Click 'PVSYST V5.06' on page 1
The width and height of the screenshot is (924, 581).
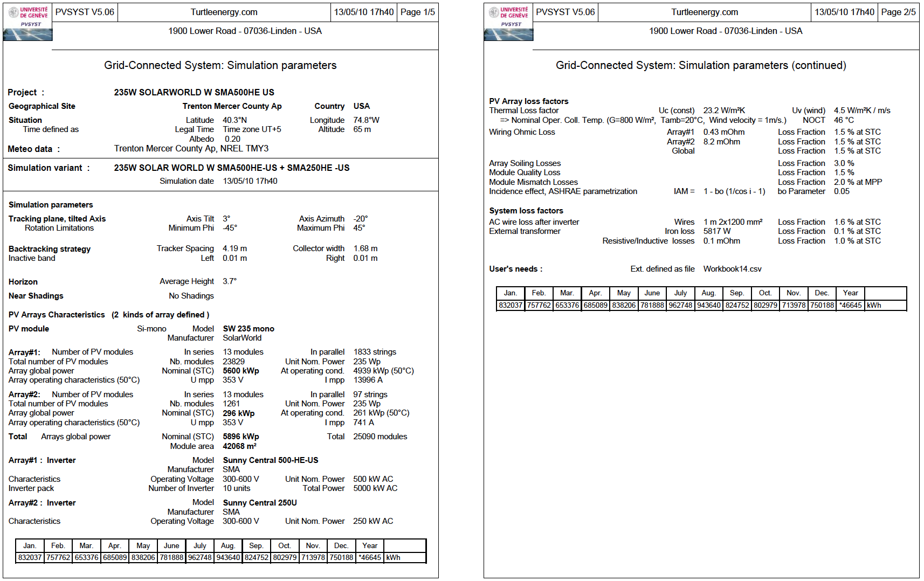(x=85, y=12)
